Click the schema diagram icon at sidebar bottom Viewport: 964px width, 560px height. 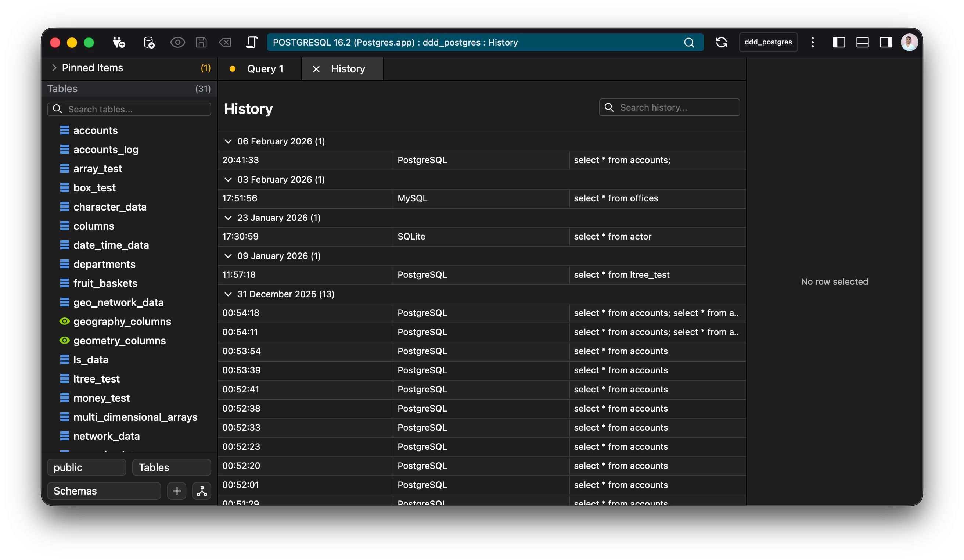(202, 491)
